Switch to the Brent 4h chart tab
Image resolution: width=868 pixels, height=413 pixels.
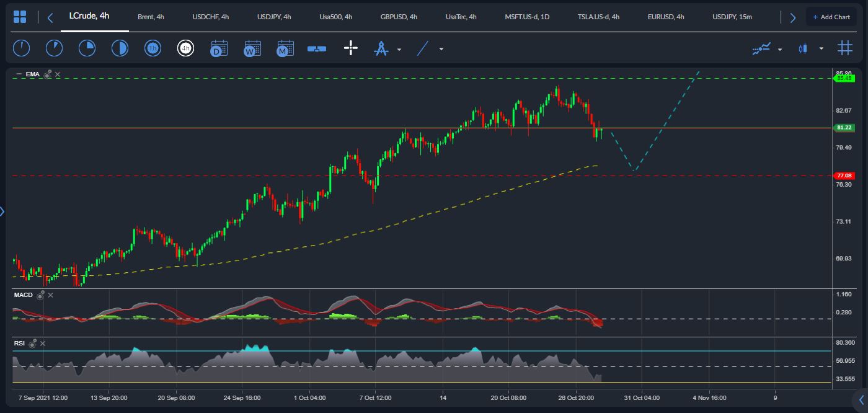150,17
